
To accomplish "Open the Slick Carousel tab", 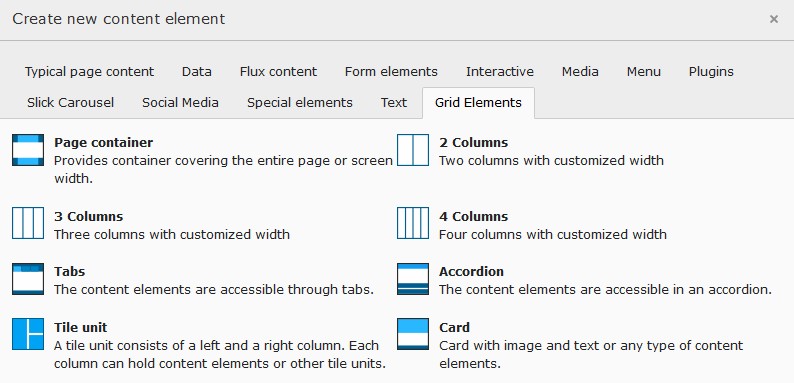I will (70, 103).
